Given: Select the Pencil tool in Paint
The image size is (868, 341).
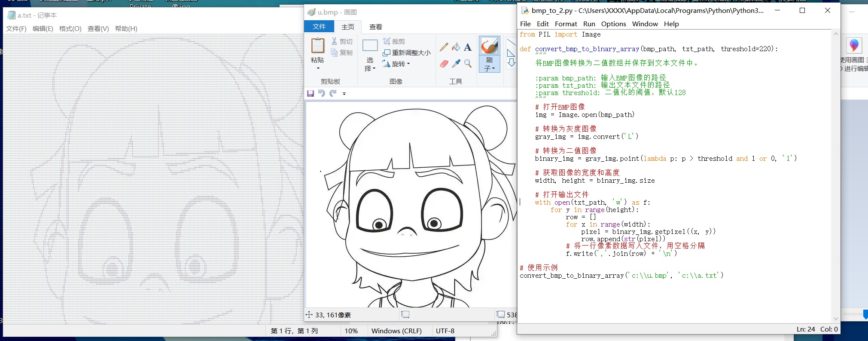Looking at the screenshot, I should [x=444, y=47].
